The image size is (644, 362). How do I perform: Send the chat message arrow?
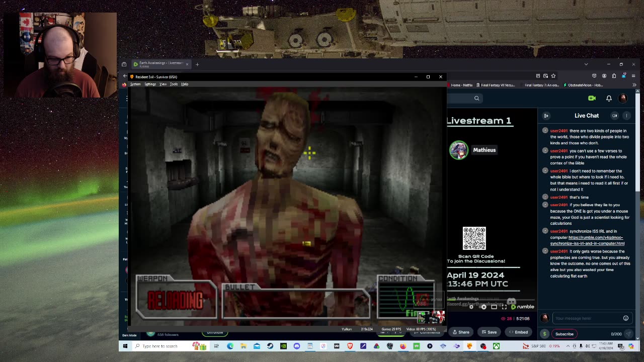click(628, 334)
